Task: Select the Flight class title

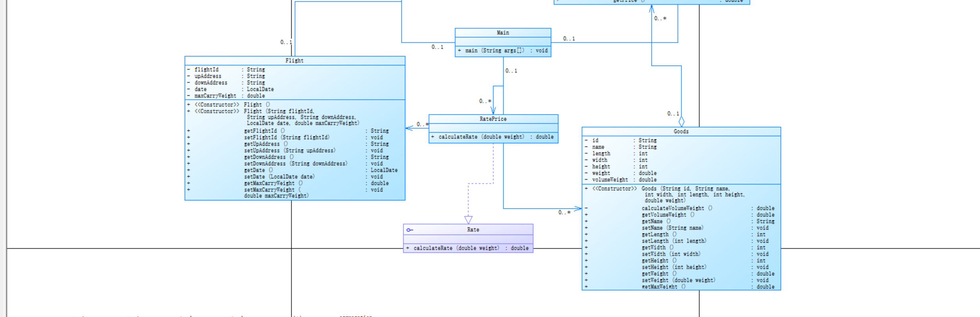Action: click(294, 61)
